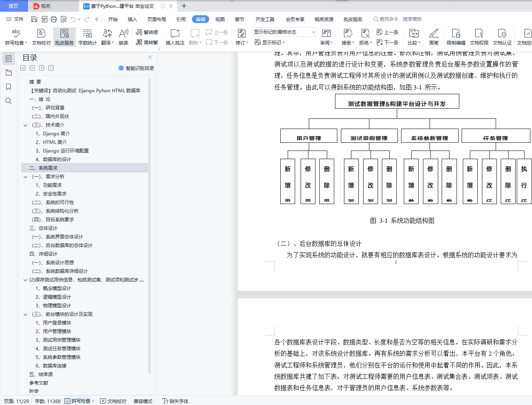The height and width of the screenshot is (405, 532).
Task: Collapse the (一)、需求分析 outline node
Action: pyautogui.click(x=25, y=177)
